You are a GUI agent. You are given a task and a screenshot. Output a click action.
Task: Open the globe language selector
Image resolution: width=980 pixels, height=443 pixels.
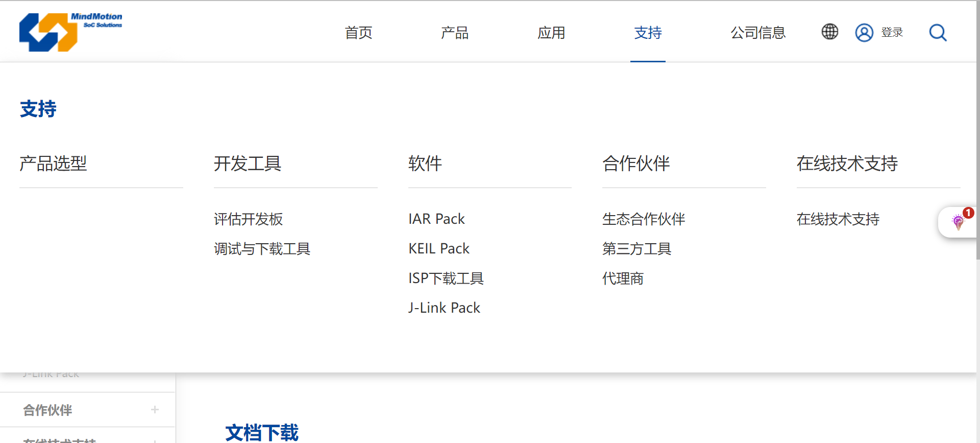[829, 32]
